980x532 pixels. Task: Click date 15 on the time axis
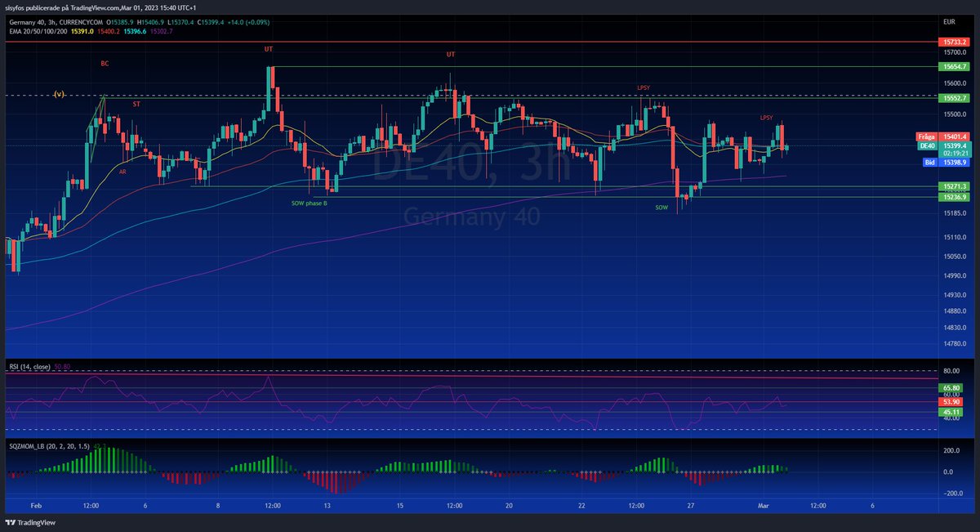400,506
